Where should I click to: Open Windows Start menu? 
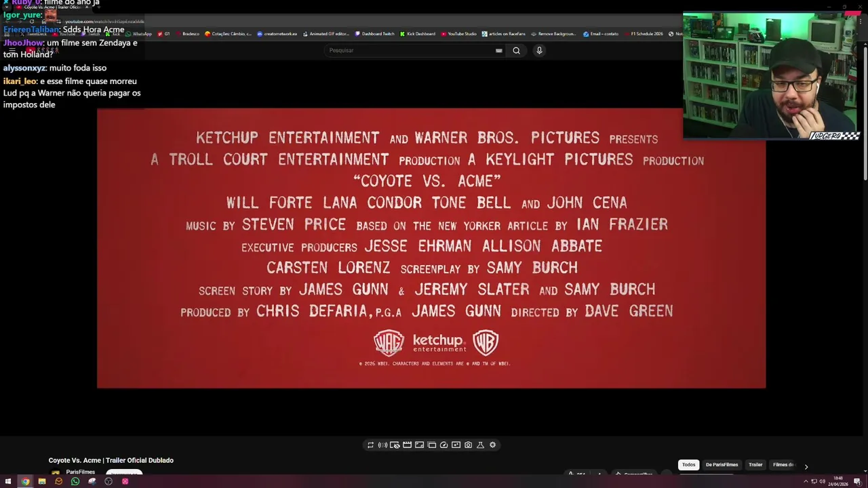tap(8, 481)
